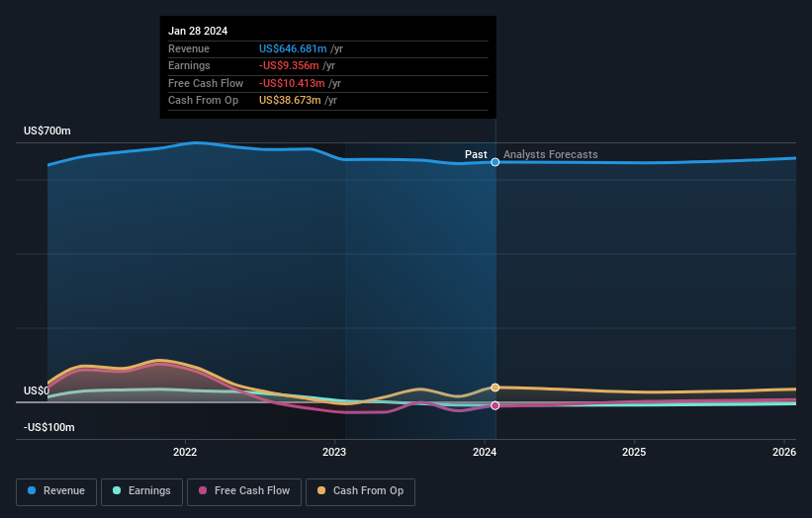Click the pink Free Cash Flow data point marker
Screen dimensions: 812x518
pos(496,405)
